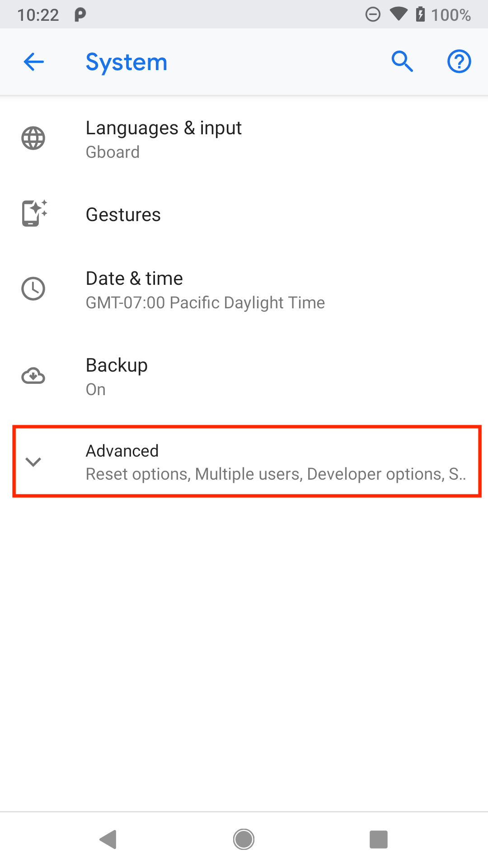Open recent apps square button

[379, 840]
